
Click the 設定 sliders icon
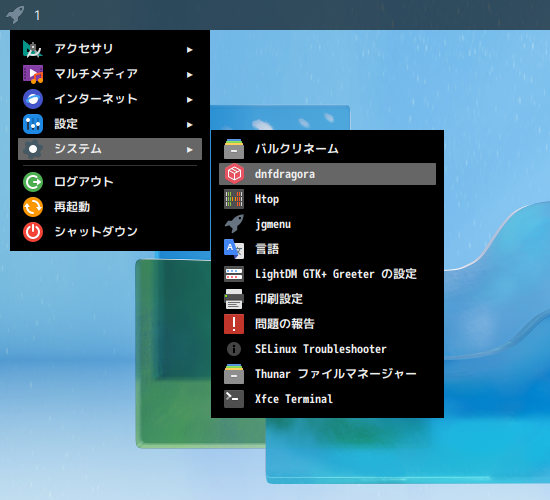click(x=33, y=124)
